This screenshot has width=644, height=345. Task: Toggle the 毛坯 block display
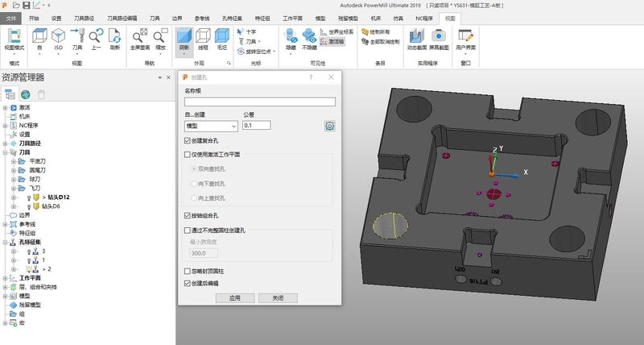(x=222, y=39)
